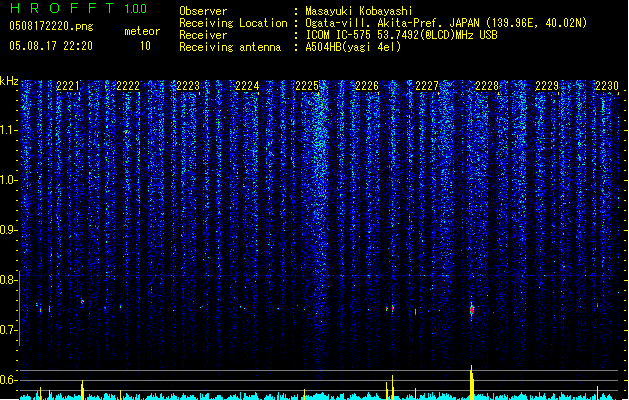Click the Ogata-vill. Akita-Pref. JAPAN location text
629x400 pixels.
coord(446,23)
